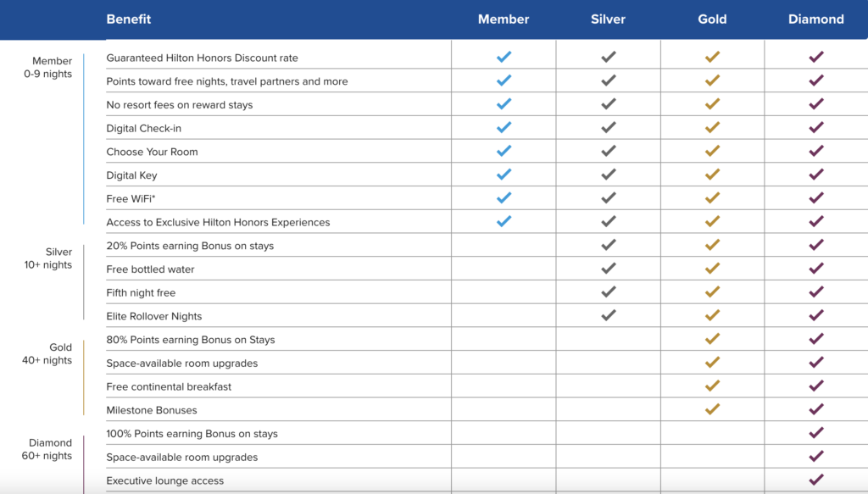Click the Gold checkmark for Choose Your Room
This screenshot has width=868, height=494.
712,152
